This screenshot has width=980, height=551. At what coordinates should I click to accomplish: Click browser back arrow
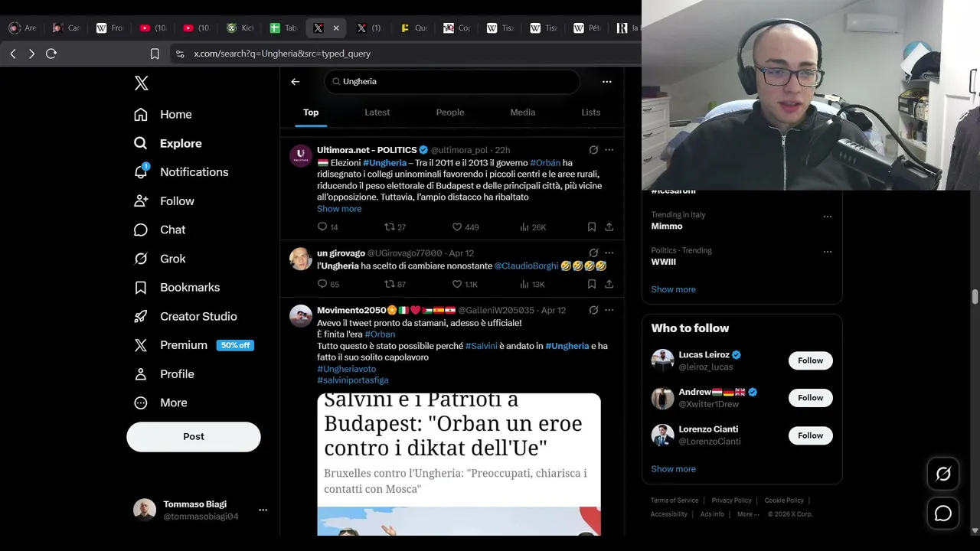pos(13,54)
